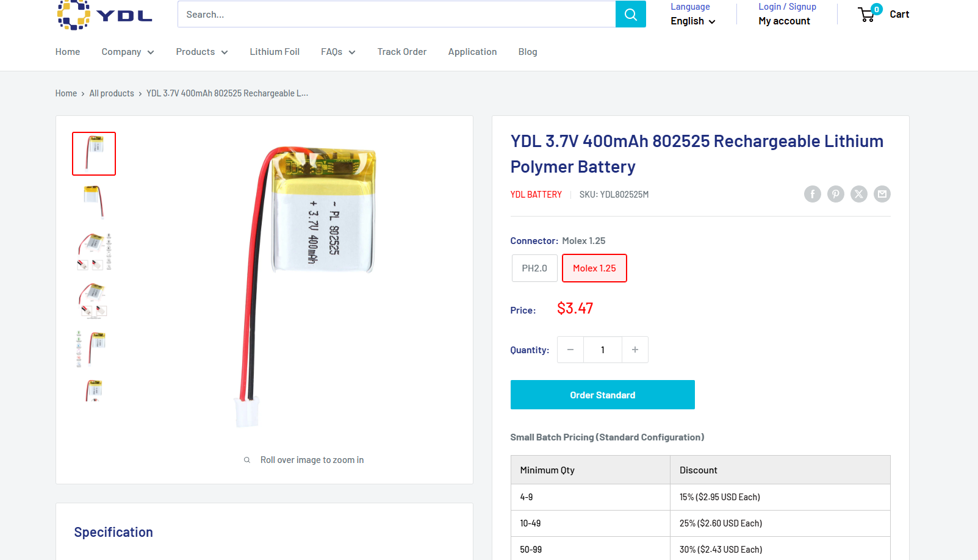Click the product title heading
The height and width of the screenshot is (560, 978).
click(697, 154)
